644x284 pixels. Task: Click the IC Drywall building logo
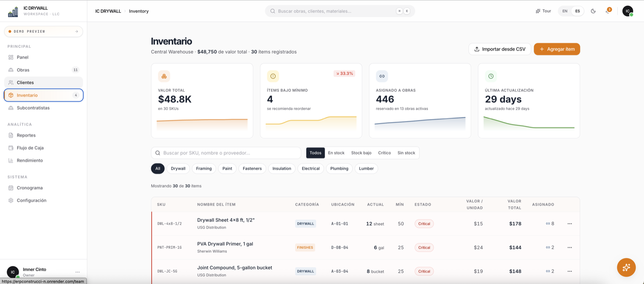(13, 12)
